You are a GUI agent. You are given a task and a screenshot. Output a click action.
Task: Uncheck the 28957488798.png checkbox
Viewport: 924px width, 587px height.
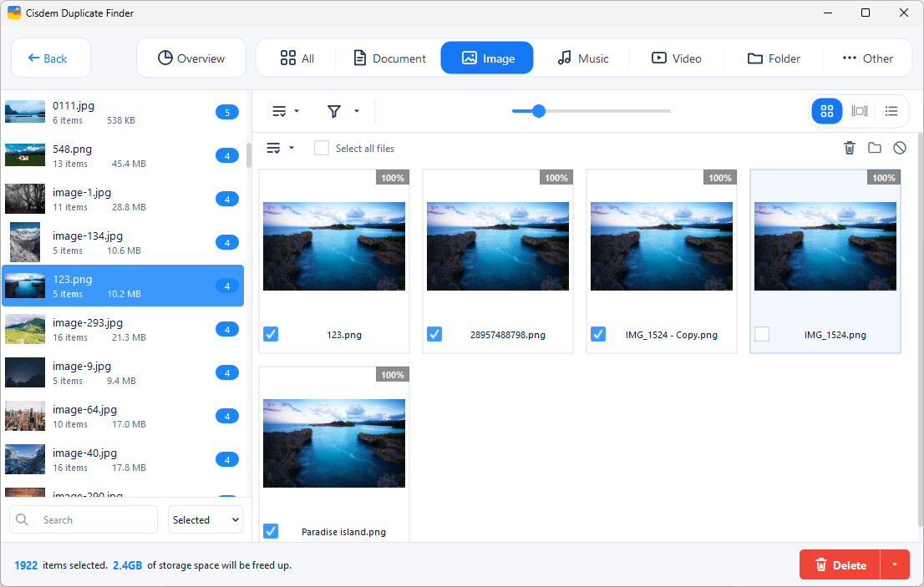[434, 334]
